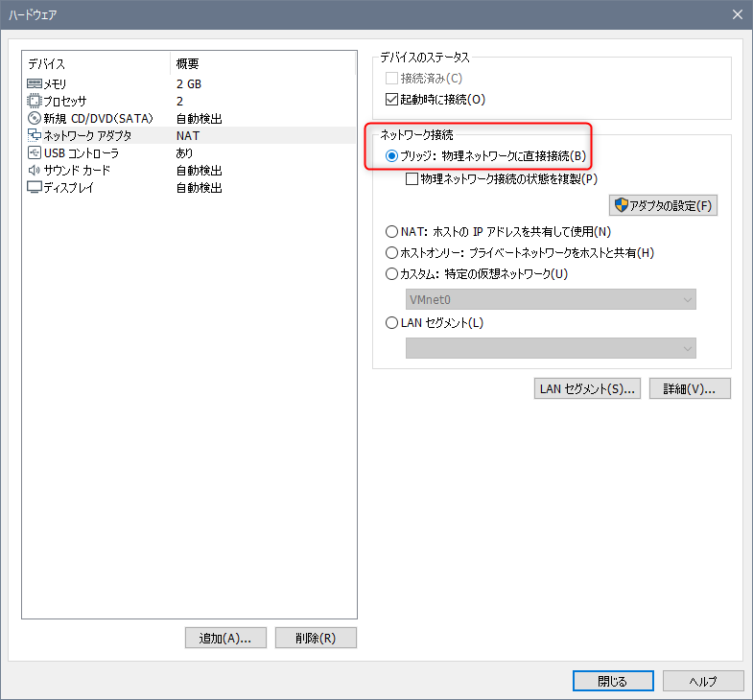The image size is (753, 700).
Task: Click the CD/DVD (SATA) disc icon
Action: (35, 118)
